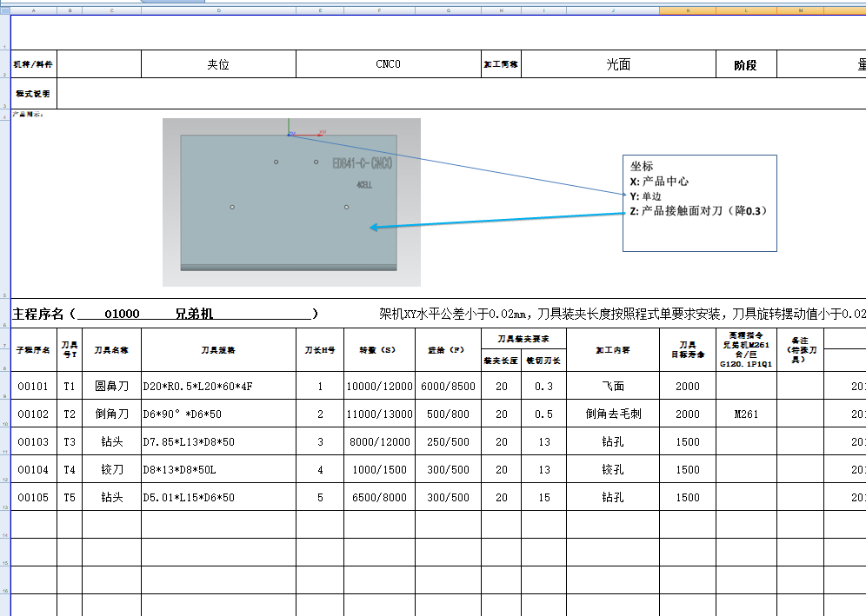This screenshot has width=866, height=616.
Task: Select the M261 auxiliary command cell
Action: tap(744, 414)
